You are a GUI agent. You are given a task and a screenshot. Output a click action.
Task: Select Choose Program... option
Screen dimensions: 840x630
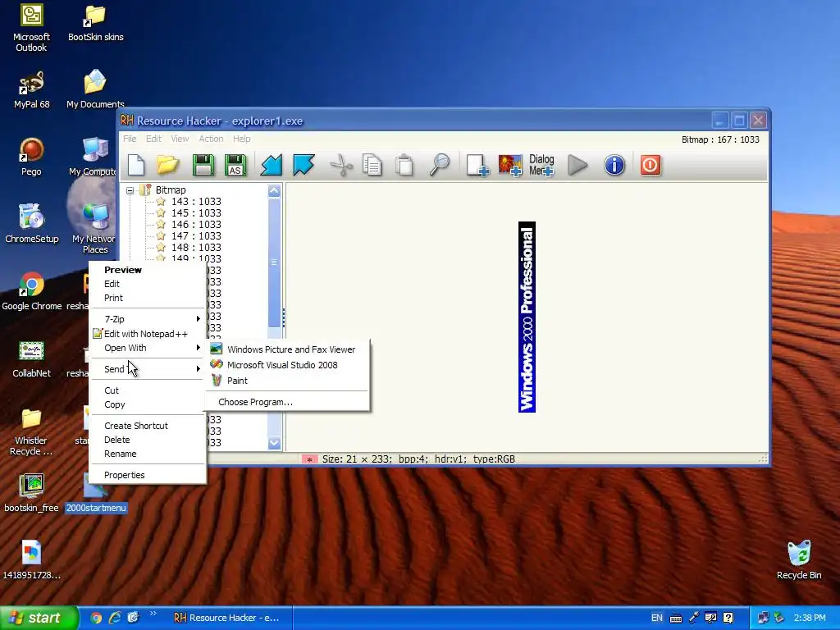pos(288,402)
